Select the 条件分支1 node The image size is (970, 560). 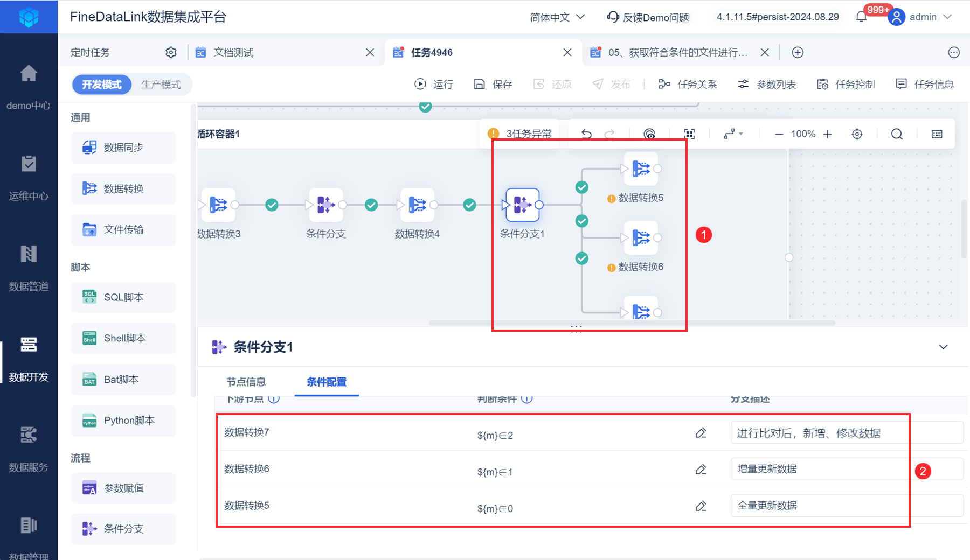(x=522, y=205)
